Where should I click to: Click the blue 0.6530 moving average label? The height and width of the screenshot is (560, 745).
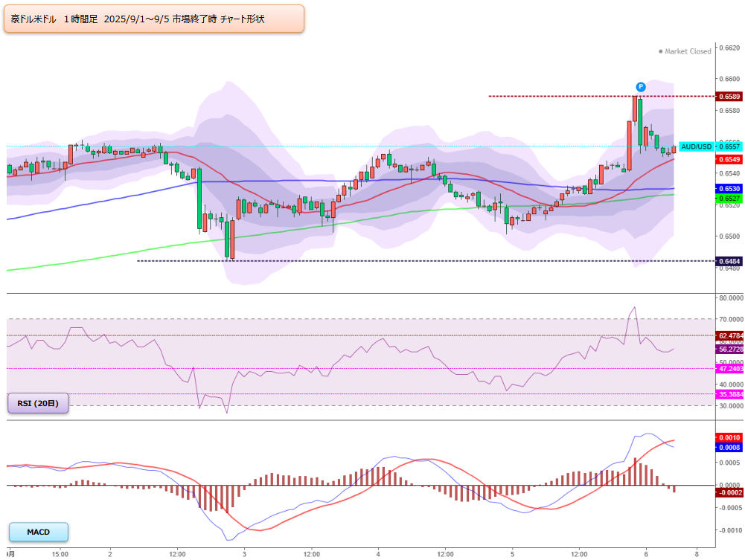pos(729,189)
